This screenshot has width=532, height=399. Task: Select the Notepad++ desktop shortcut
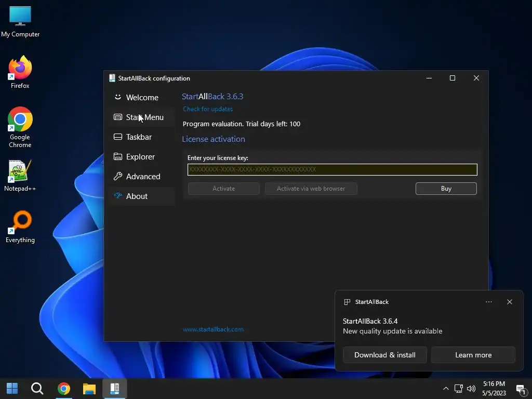[x=20, y=176]
